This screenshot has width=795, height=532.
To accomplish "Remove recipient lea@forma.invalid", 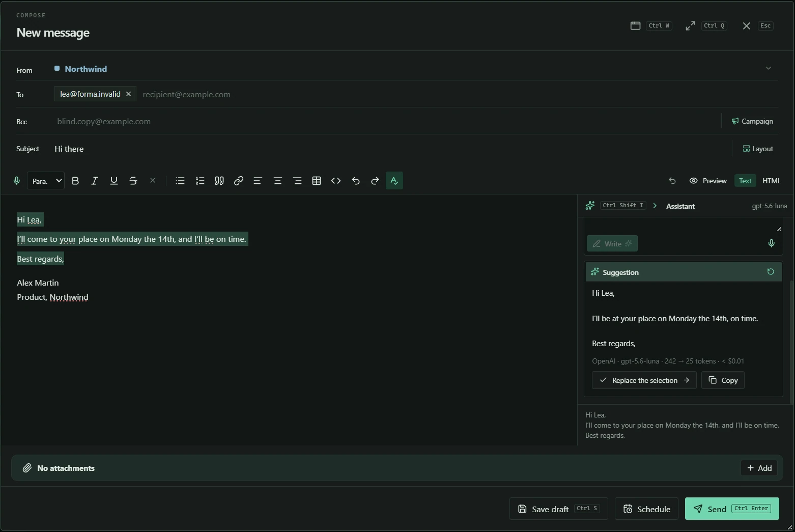I will pos(129,94).
